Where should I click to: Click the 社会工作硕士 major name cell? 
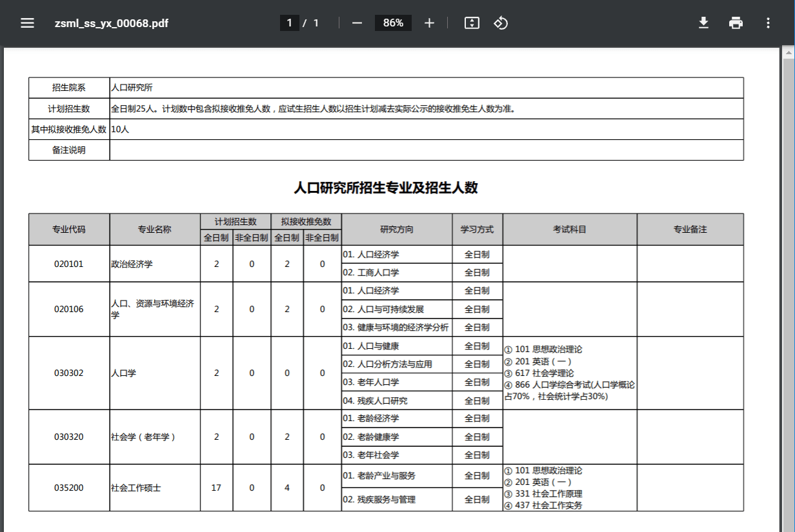(x=136, y=488)
